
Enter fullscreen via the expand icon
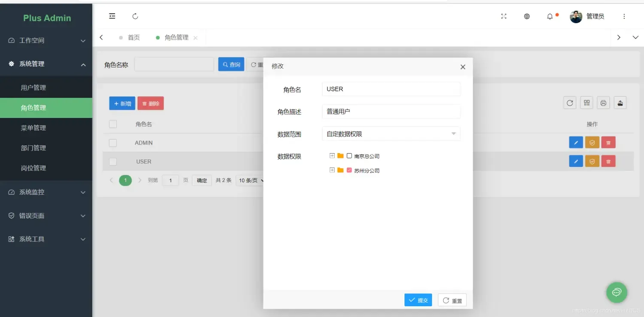pyautogui.click(x=504, y=16)
